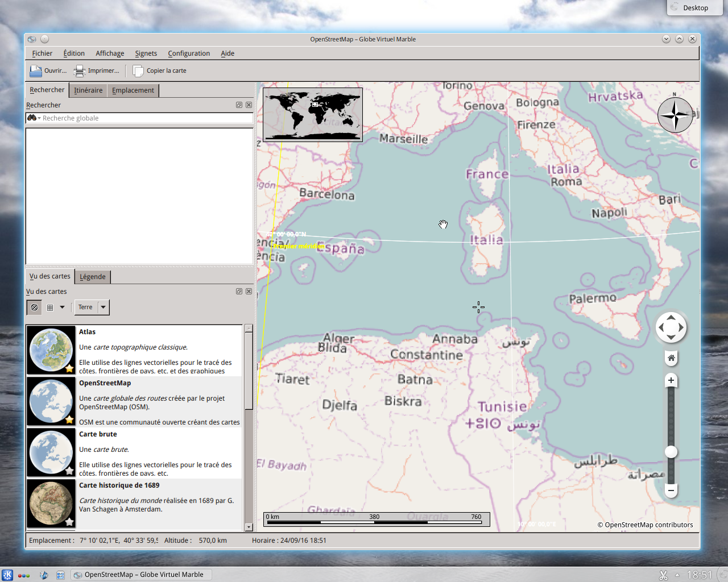Open the KDE application launcher
The width and height of the screenshot is (728, 582).
pos(7,575)
